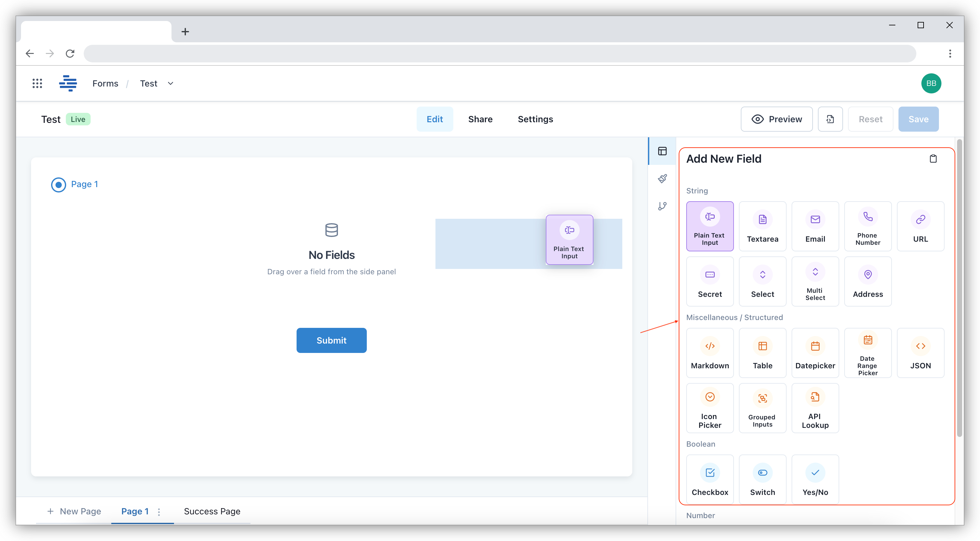The image size is (980, 541).
Task: Add a Switch field type
Action: (762, 479)
